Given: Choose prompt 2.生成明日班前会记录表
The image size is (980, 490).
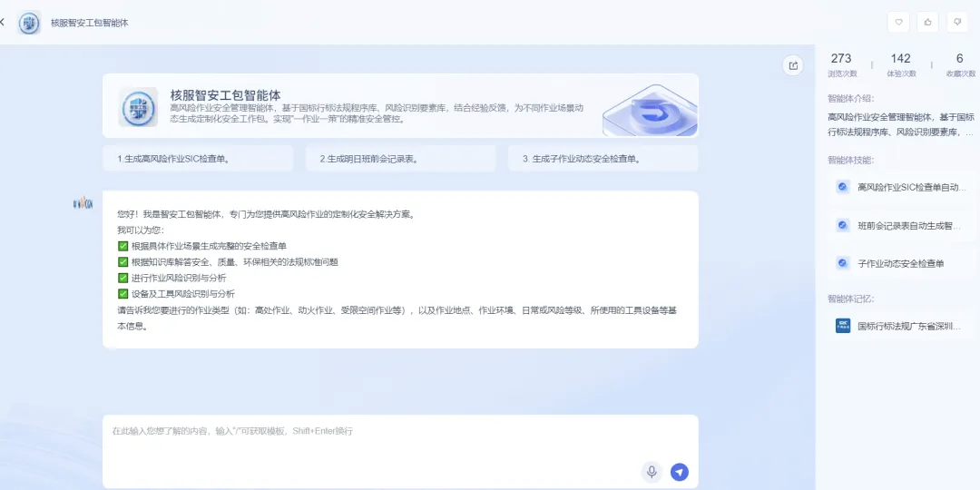Looking at the screenshot, I should click(401, 159).
